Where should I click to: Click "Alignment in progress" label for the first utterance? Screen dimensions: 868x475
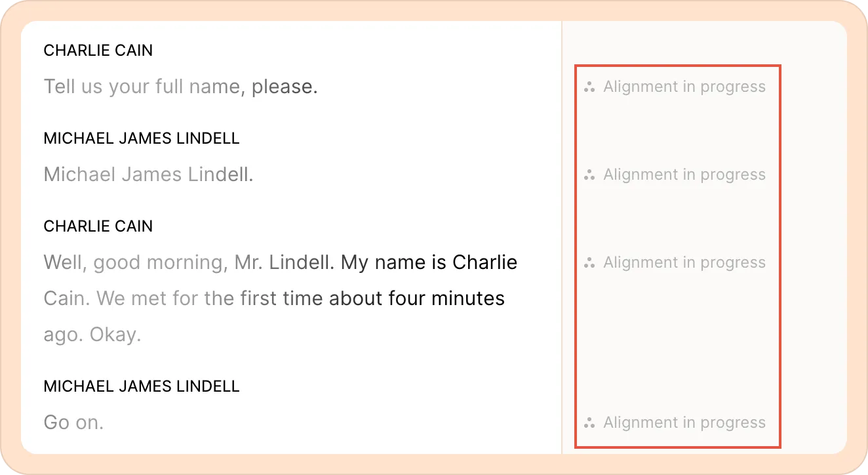684,87
